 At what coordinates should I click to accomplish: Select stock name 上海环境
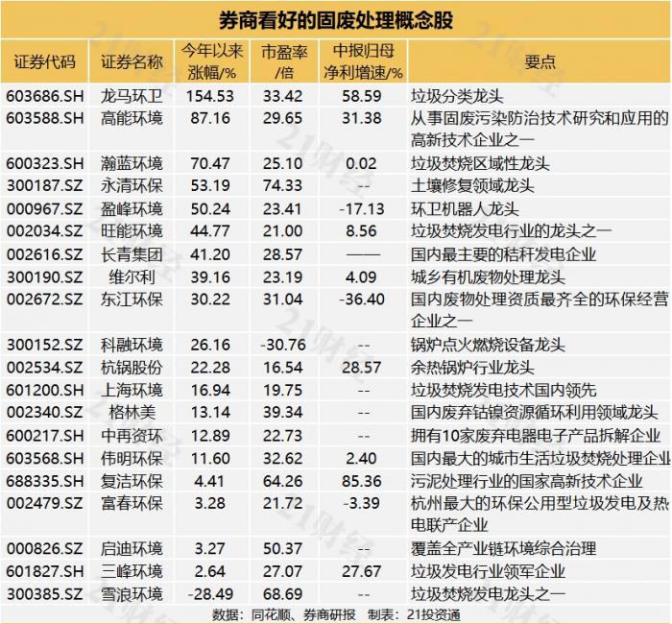pyautogui.click(x=132, y=390)
